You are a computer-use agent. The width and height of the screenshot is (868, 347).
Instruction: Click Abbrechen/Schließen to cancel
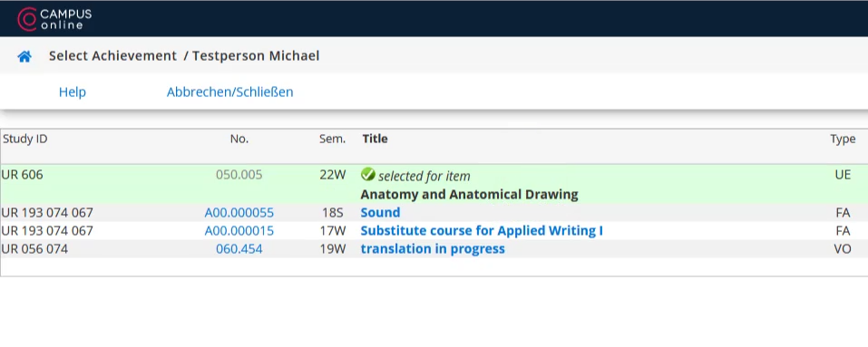(x=229, y=92)
